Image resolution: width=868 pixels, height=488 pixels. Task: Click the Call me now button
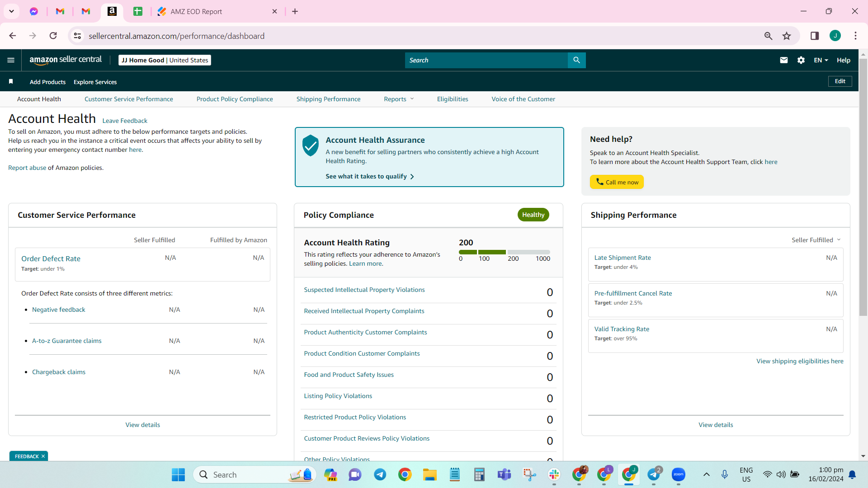coord(617,182)
